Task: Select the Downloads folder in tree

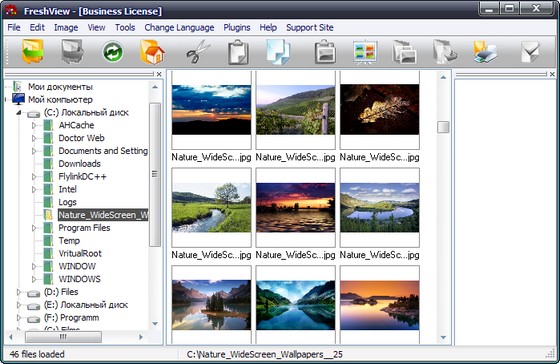Action: (x=79, y=164)
